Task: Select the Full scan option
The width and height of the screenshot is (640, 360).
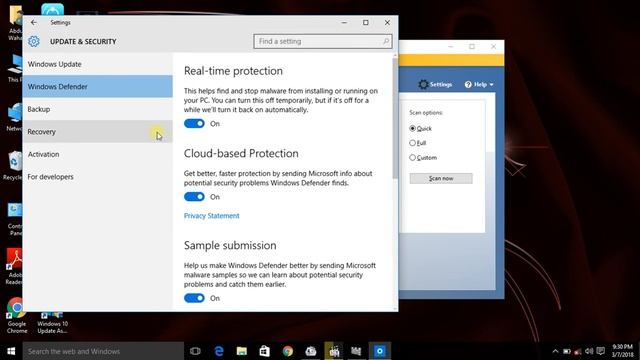Action: click(412, 143)
